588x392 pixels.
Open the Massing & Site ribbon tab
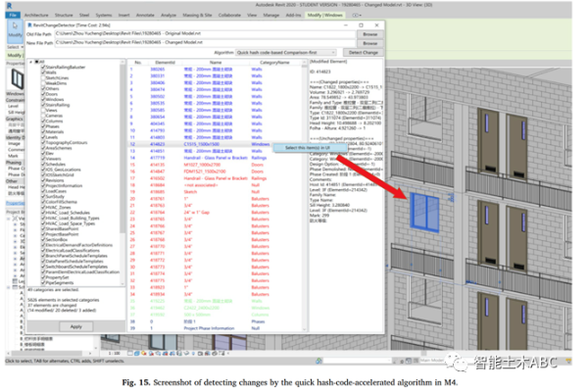pos(197,15)
